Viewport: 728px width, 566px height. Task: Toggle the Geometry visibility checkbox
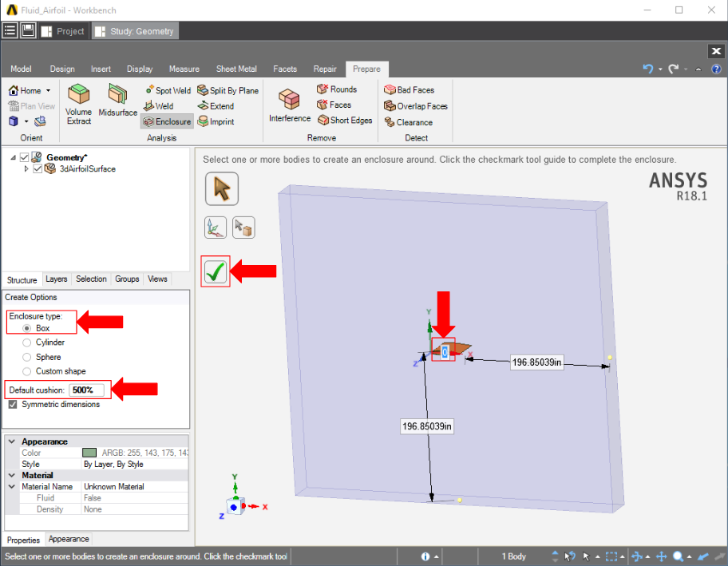25,157
